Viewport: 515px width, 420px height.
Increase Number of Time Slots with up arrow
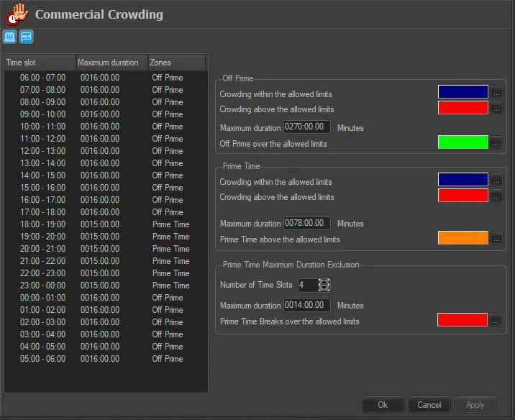click(324, 281)
